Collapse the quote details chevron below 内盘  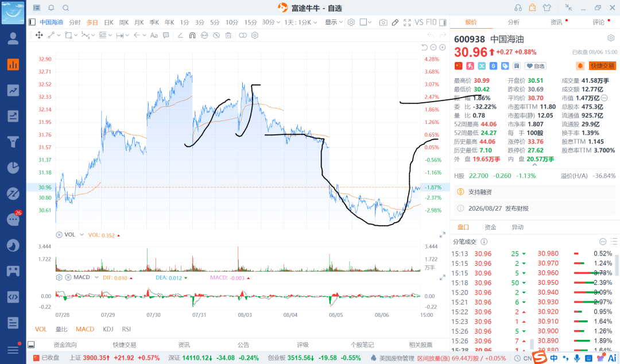click(534, 165)
